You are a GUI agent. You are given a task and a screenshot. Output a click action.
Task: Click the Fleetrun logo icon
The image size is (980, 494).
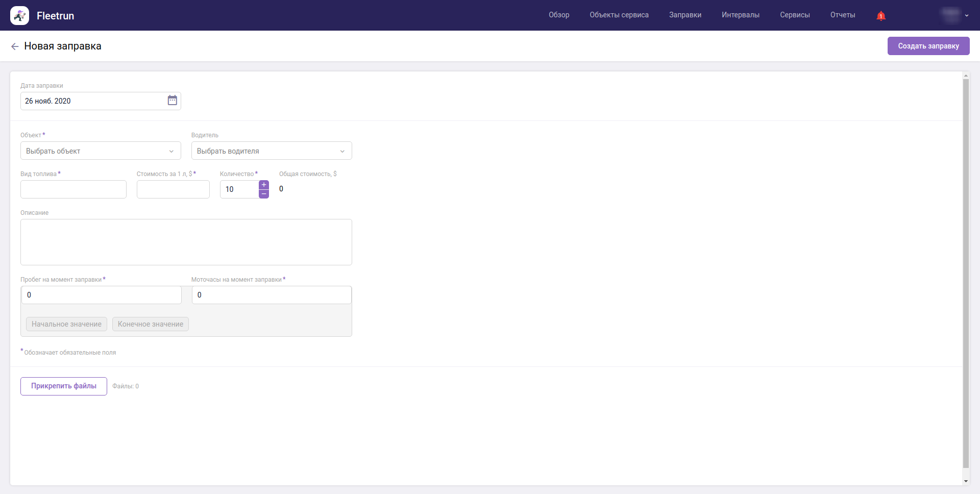pyautogui.click(x=19, y=16)
